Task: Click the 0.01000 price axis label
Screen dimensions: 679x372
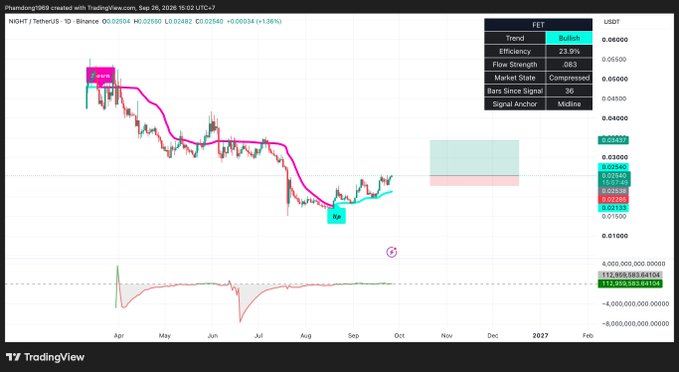Action: coord(614,236)
